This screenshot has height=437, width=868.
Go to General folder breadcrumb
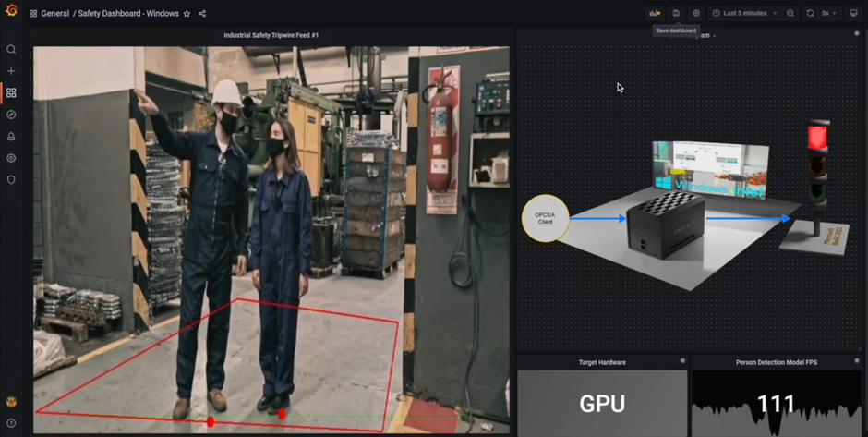point(54,13)
